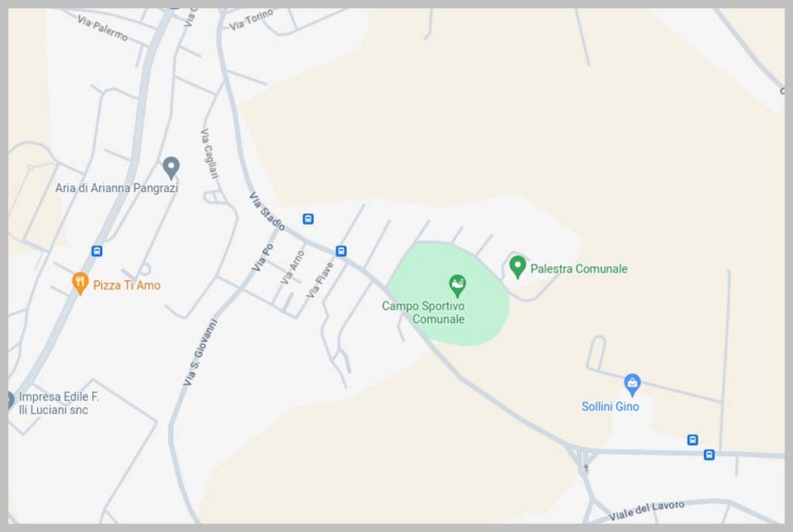Open Impresa Edile F.lli Luciani snc label
Image resolution: width=793 pixels, height=532 pixels.
point(59,403)
